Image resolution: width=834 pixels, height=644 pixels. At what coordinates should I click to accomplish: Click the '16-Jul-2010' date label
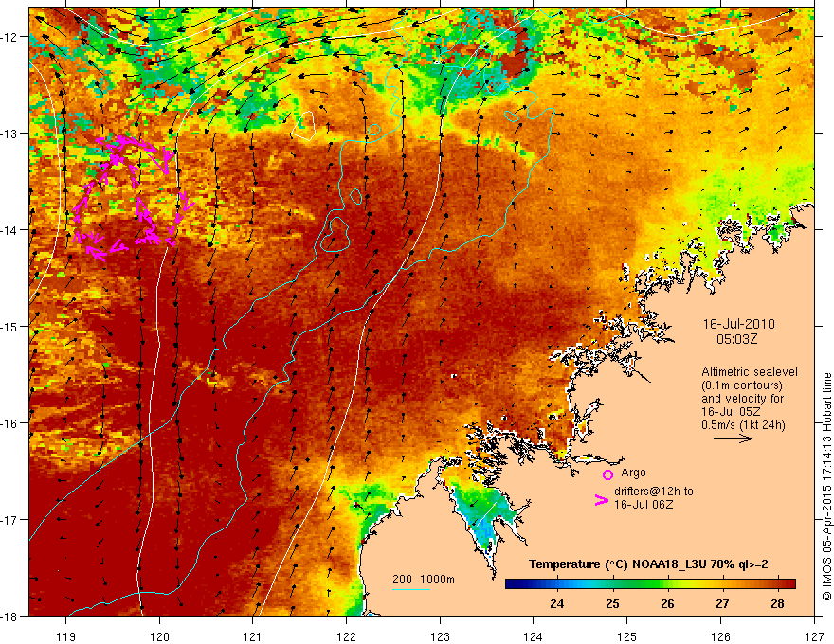pyautogui.click(x=739, y=324)
